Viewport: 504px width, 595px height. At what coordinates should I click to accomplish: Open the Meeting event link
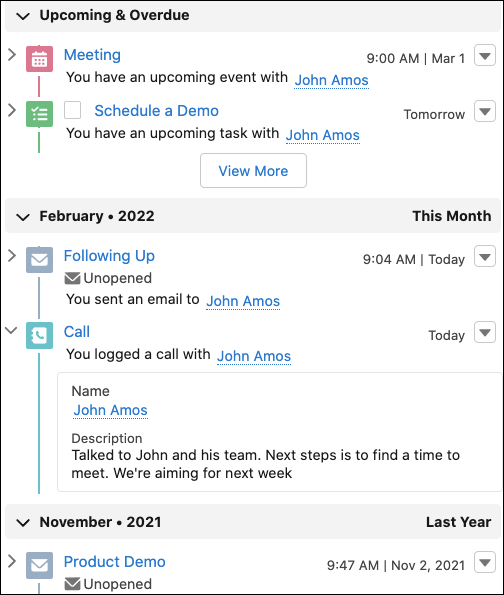click(92, 55)
